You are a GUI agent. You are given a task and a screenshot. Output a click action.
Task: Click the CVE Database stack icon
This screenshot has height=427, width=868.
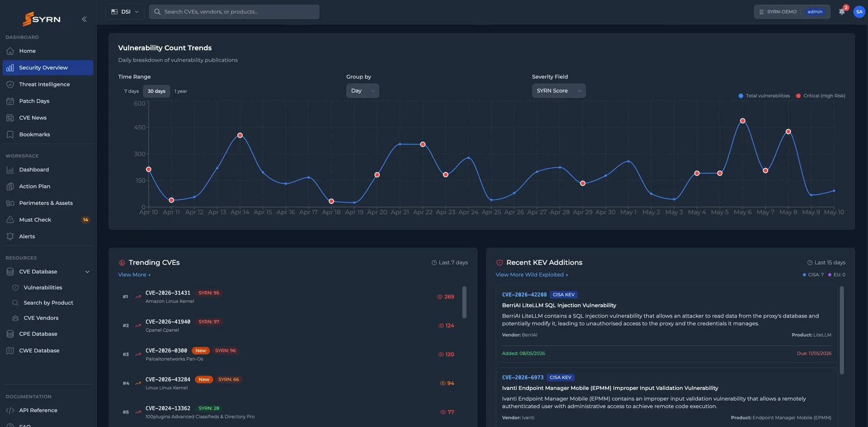[10, 272]
